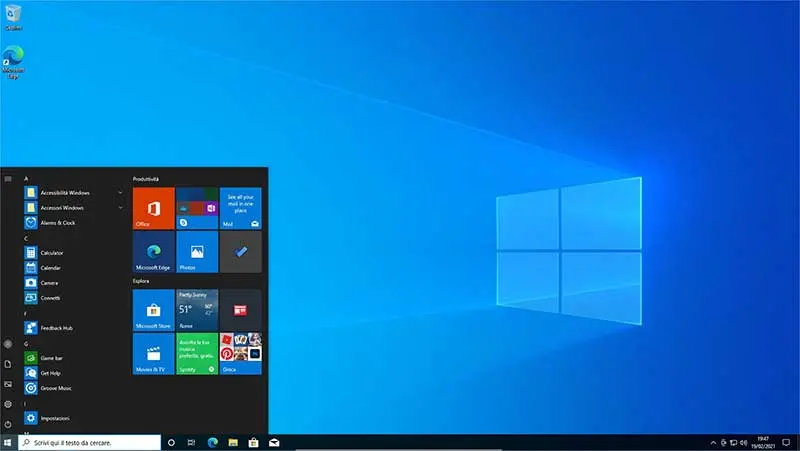The image size is (800, 451).
Task: Open Impostazioni in the app list
Action: pyautogui.click(x=74, y=418)
